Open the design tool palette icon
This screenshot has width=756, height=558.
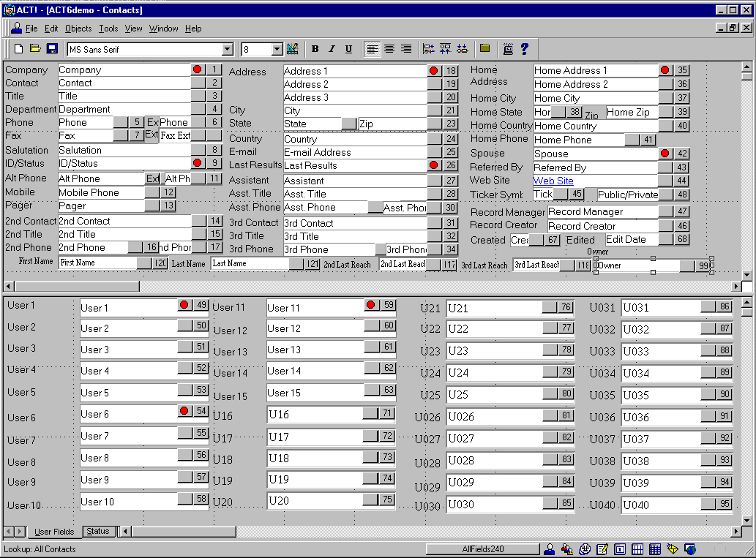coord(292,49)
